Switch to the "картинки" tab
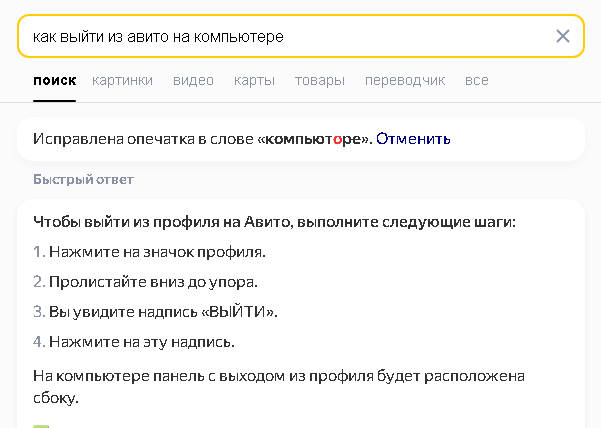 point(122,80)
